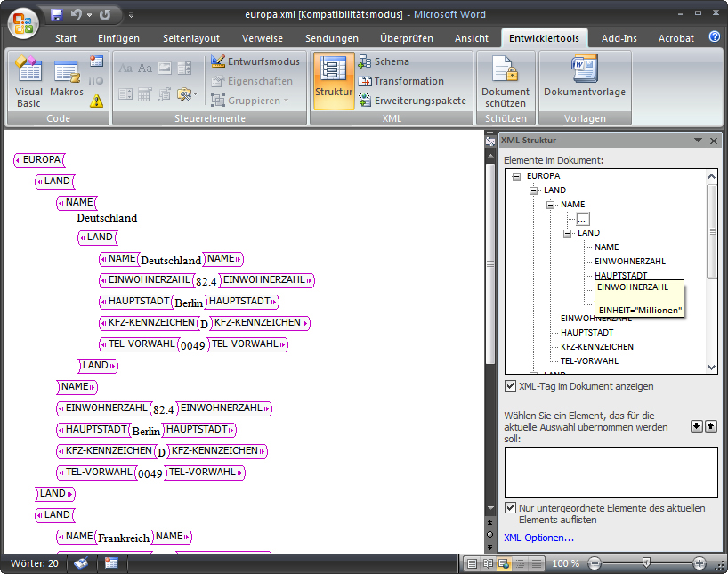Switch to Full Screen Reading view
Screen dimensions: 728x574
[x=488, y=564]
